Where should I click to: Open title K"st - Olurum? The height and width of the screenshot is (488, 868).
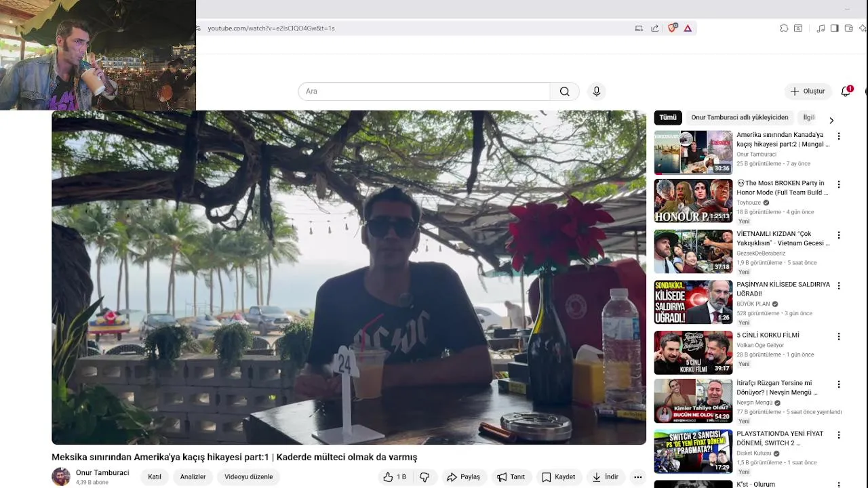pos(755,485)
